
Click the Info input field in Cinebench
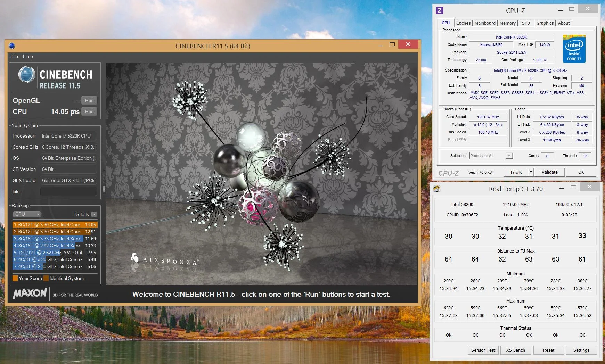[68, 191]
